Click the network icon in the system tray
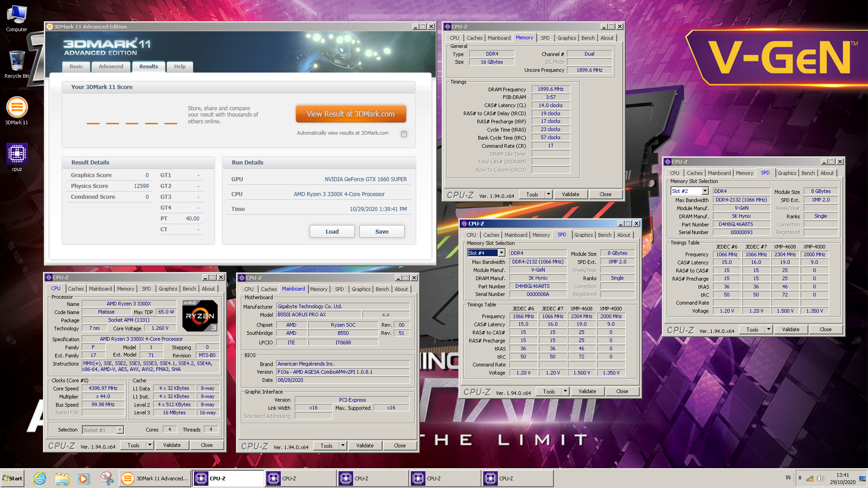 (x=810, y=479)
